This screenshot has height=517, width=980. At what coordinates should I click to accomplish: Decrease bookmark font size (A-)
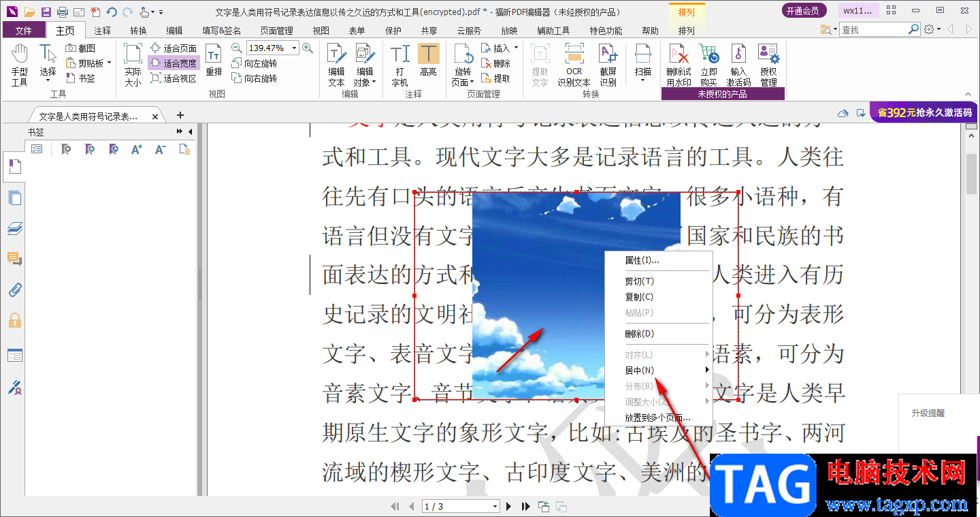click(160, 149)
